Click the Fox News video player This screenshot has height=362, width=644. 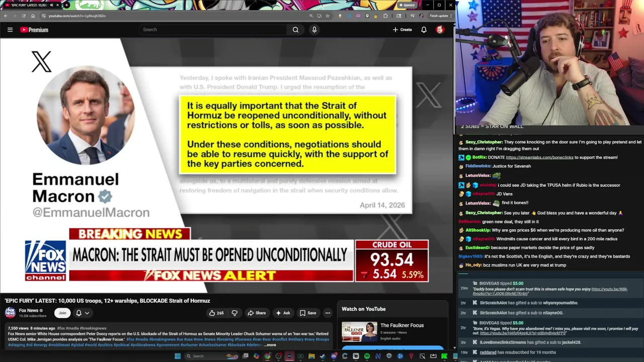226,166
